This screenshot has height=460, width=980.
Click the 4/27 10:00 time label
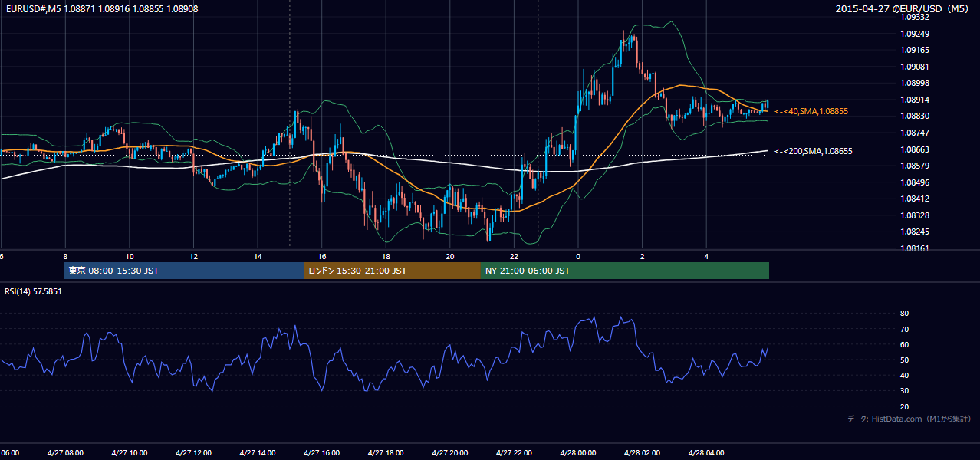130,453
